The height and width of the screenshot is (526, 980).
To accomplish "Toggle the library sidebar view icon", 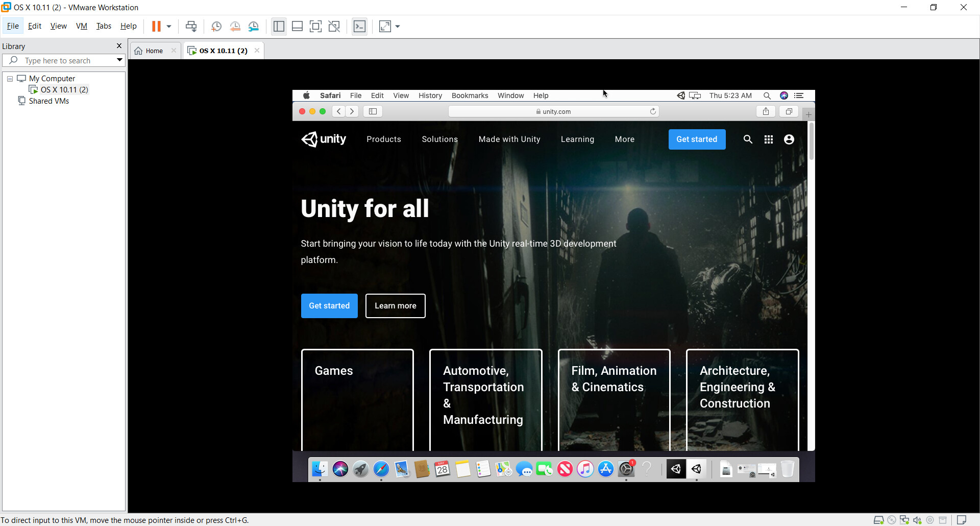I will coord(279,27).
